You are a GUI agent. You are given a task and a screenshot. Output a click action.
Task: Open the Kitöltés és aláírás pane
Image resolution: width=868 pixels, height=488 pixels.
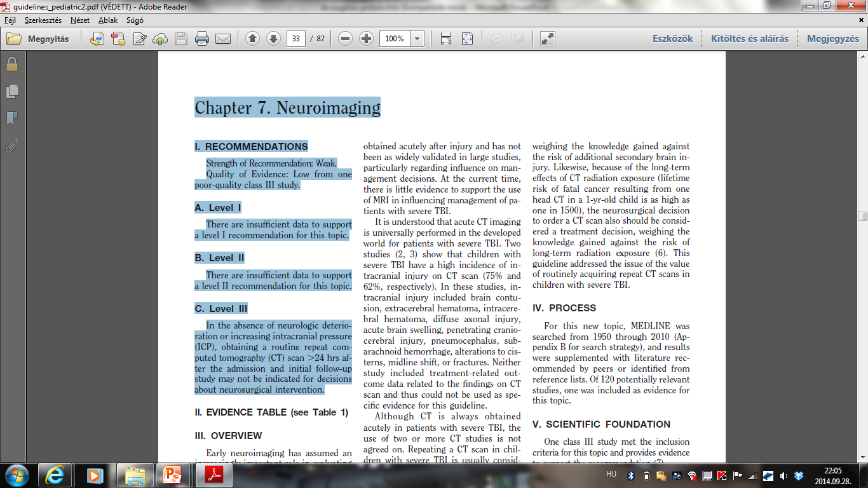click(750, 39)
